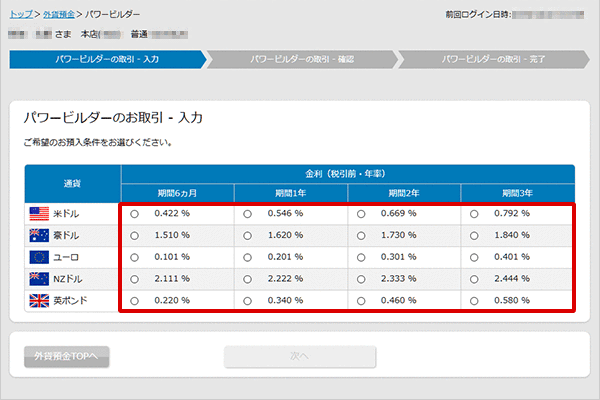Viewport: 600px width, 400px height.
Task: Click the パワービルダーの取引 - 入力 step tab
Action: (x=105, y=59)
